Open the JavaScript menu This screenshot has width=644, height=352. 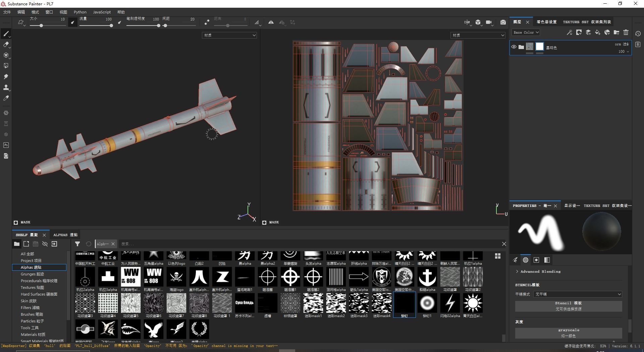click(102, 12)
